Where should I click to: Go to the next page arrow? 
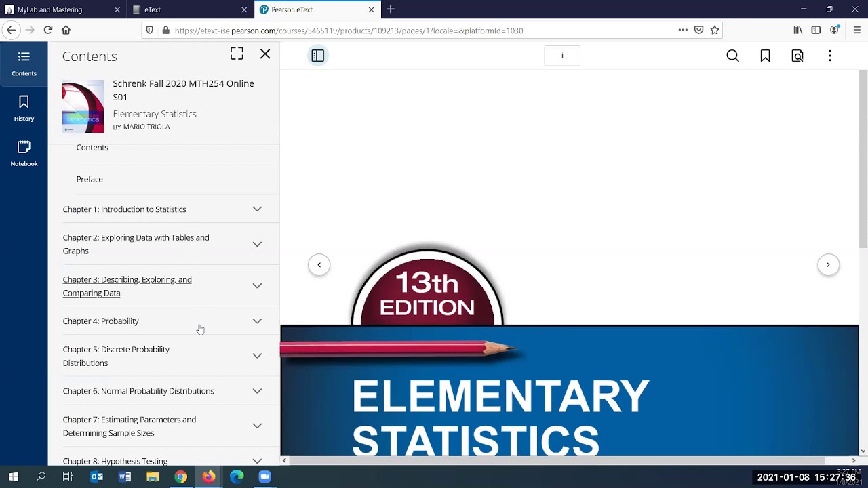click(x=828, y=265)
